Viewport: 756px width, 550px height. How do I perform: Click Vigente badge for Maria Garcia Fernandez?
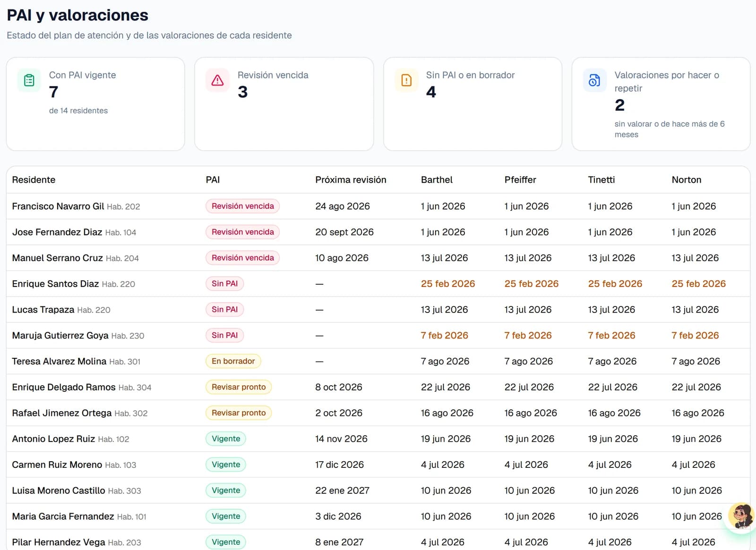pos(226,516)
